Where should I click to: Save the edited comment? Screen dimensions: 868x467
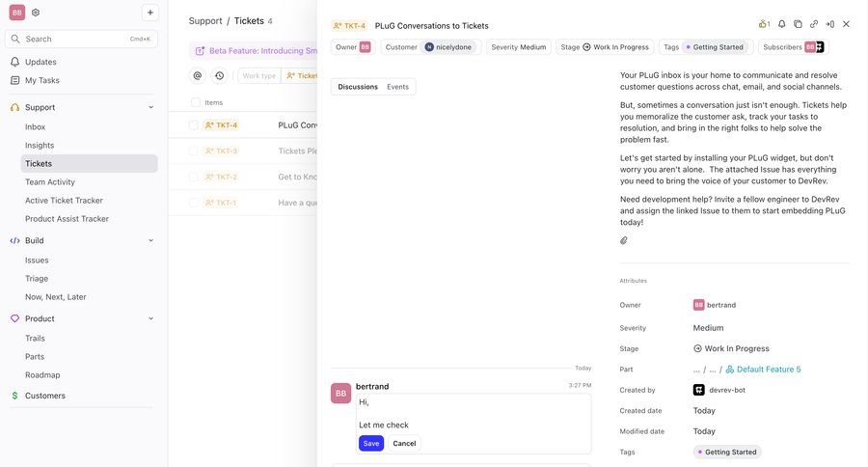[x=371, y=443]
